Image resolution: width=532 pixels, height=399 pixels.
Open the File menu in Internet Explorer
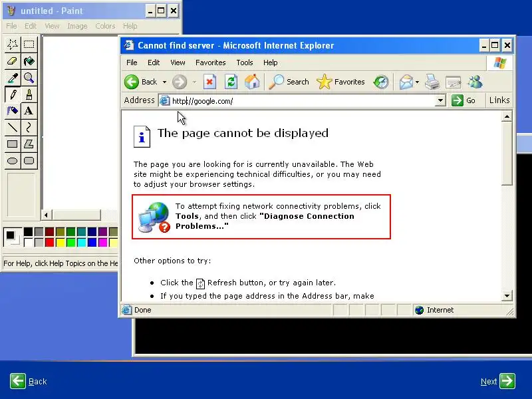(132, 63)
